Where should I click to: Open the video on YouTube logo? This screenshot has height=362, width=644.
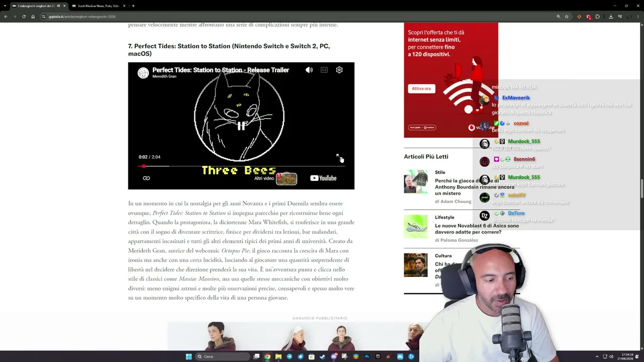pyautogui.click(x=323, y=178)
